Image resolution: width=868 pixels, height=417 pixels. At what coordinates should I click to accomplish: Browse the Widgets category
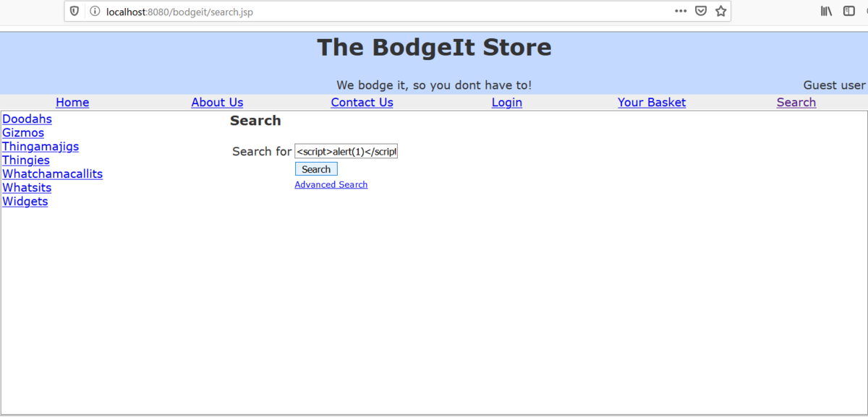tap(25, 202)
